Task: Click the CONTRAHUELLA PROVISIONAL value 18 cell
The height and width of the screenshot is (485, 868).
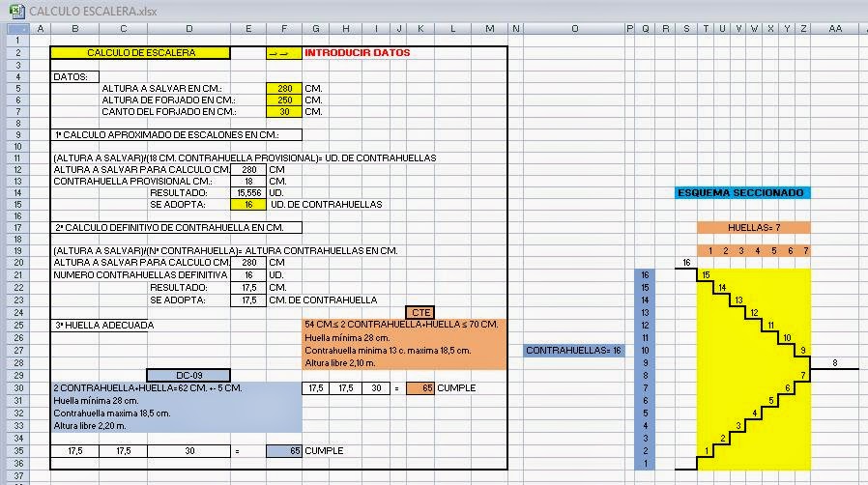Action: click(x=248, y=182)
